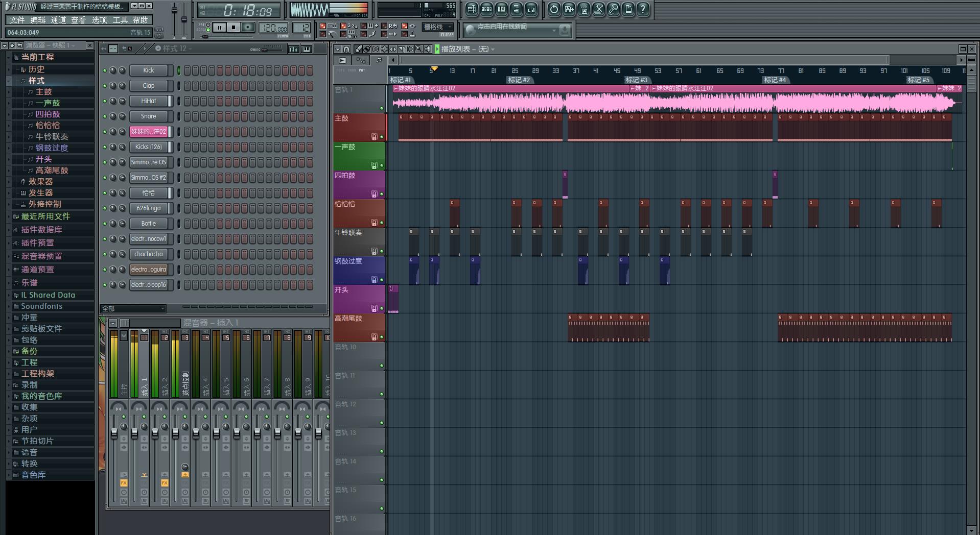Select the mute tool in playlist toolbar
Viewport: 980px width, 535px height.
point(384,49)
